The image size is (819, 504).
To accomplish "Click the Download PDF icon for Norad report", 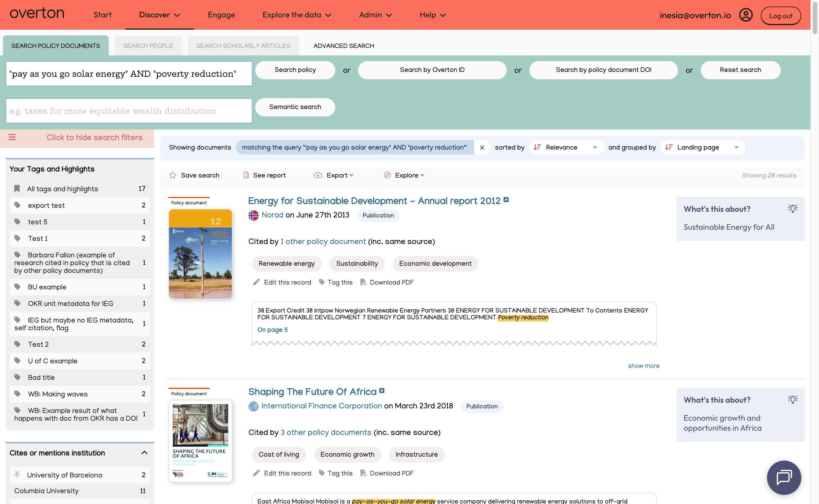I will click(364, 282).
